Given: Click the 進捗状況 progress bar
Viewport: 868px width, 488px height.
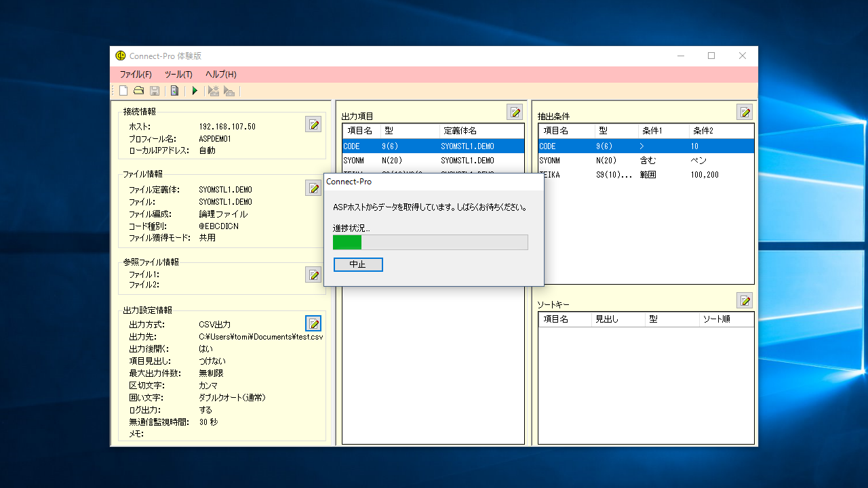Looking at the screenshot, I should (x=431, y=242).
